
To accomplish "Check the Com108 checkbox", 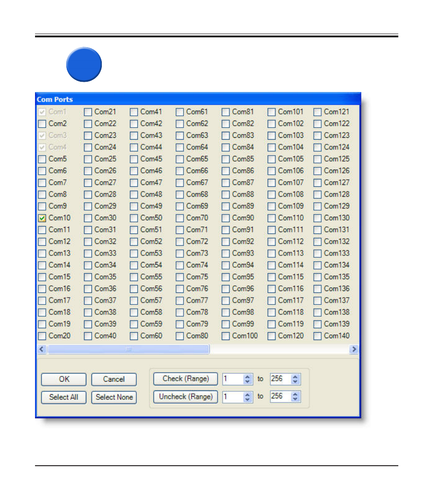I will (271, 194).
